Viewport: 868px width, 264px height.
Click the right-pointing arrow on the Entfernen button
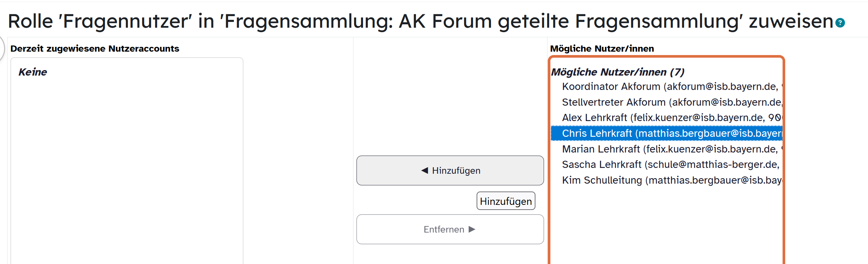click(472, 229)
